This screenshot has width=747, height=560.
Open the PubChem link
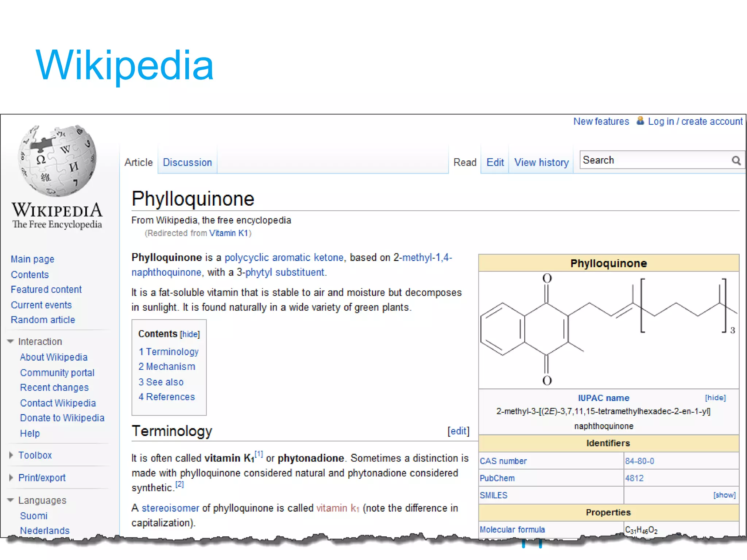pos(497,478)
